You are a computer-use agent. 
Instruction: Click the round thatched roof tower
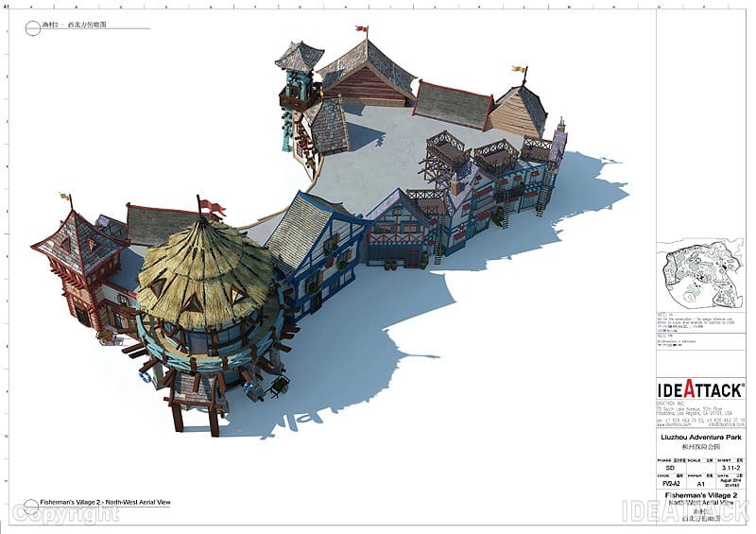[204, 274]
